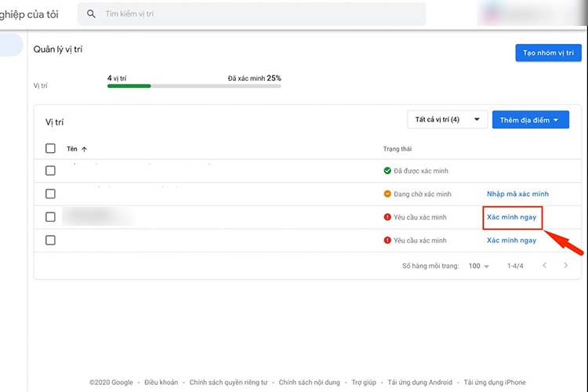Click the green verified status icon
This screenshot has height=392, width=588.
tap(387, 171)
